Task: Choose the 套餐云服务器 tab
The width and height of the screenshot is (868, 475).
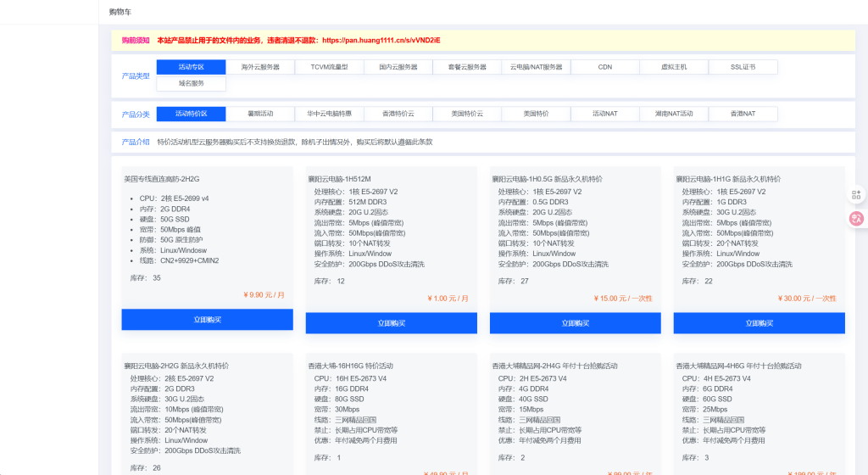Action: click(467, 67)
